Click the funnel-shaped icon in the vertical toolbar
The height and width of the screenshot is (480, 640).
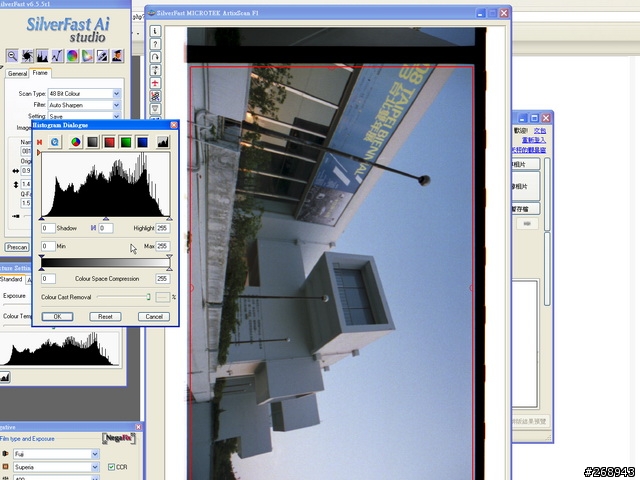(x=155, y=109)
